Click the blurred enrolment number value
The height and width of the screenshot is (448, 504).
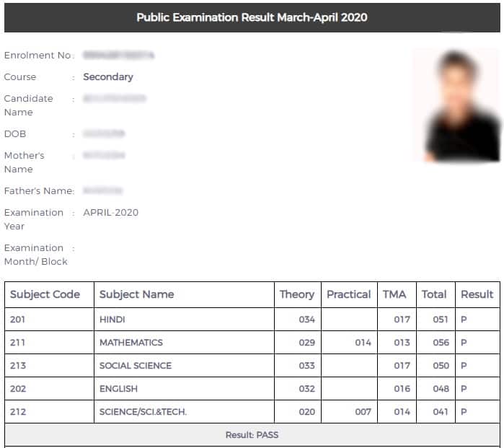(118, 56)
